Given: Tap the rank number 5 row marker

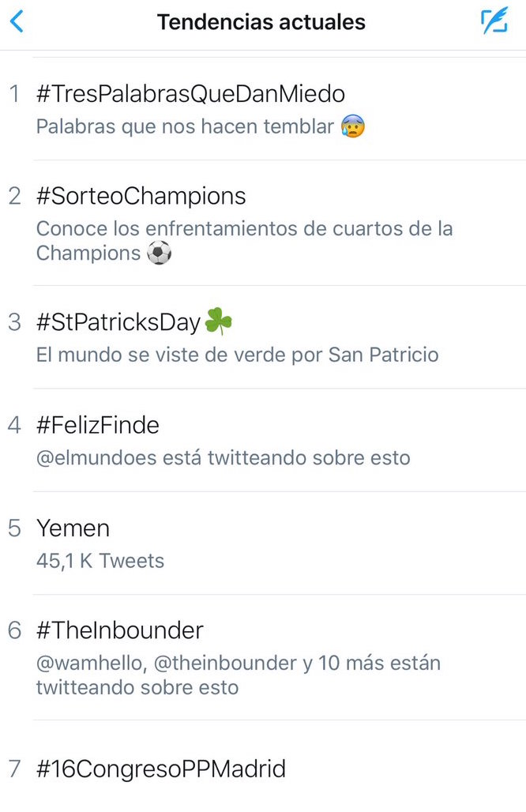Looking at the screenshot, I should 14,528.
